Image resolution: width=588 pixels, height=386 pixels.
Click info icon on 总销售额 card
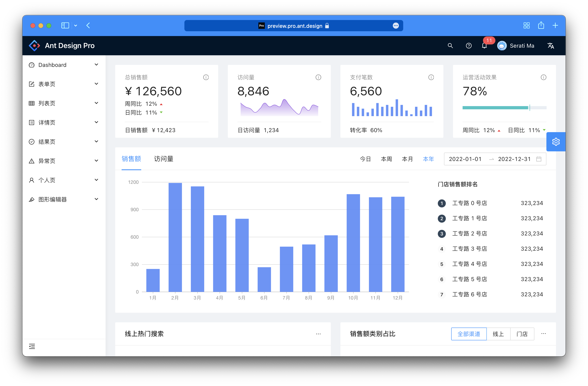[x=206, y=77]
